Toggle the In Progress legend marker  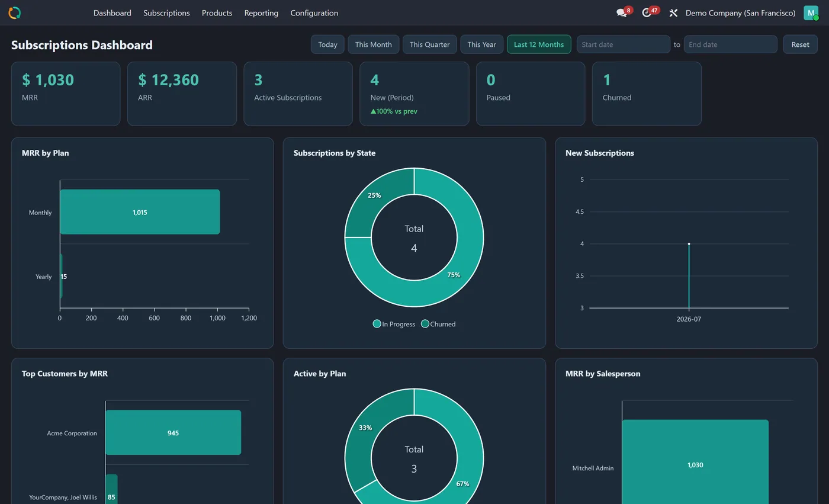[x=377, y=324]
